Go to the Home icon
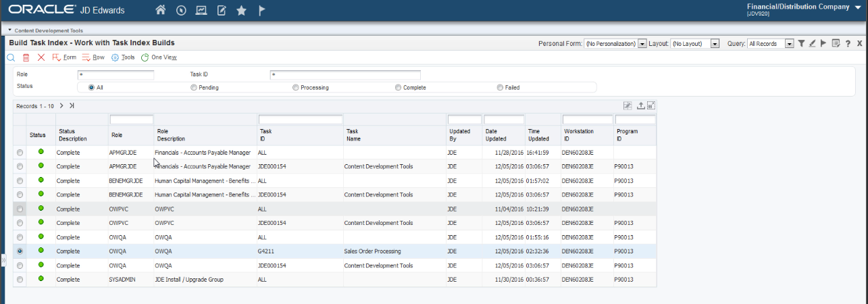The width and height of the screenshot is (868, 304). 161,11
